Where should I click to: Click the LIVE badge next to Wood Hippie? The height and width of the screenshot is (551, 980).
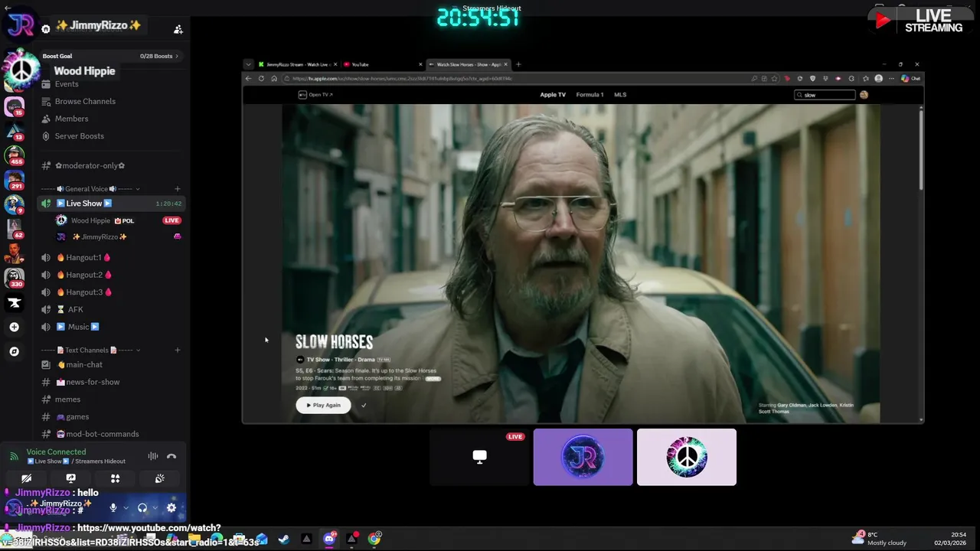tap(171, 220)
